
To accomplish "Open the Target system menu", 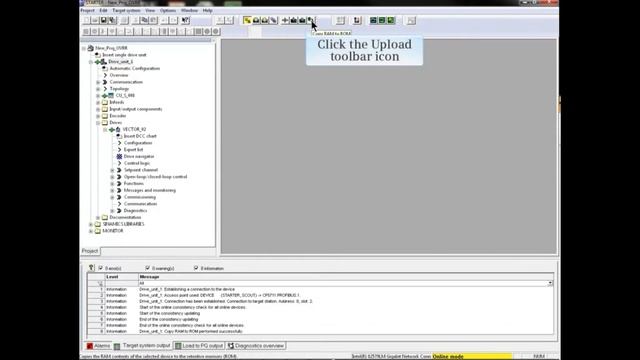I will [x=126, y=10].
